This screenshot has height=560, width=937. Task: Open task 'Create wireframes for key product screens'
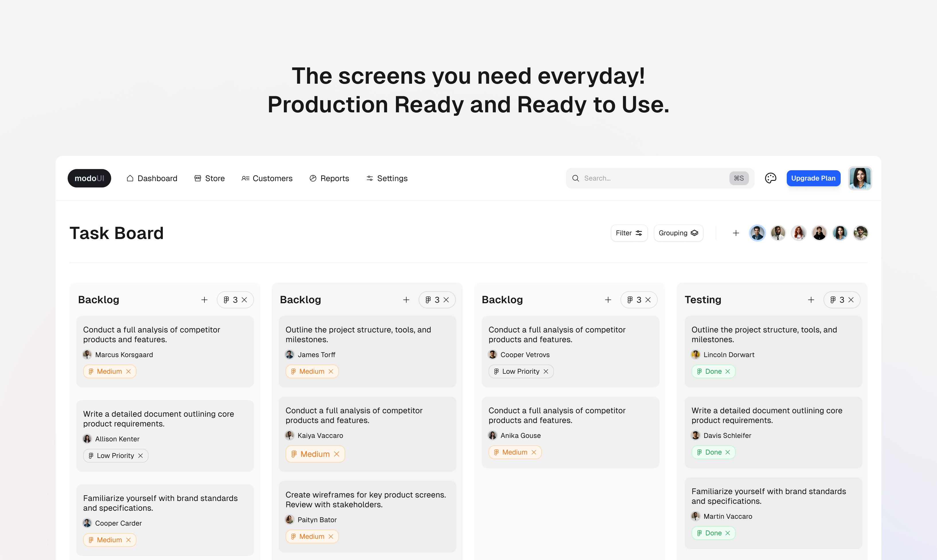(x=367, y=517)
